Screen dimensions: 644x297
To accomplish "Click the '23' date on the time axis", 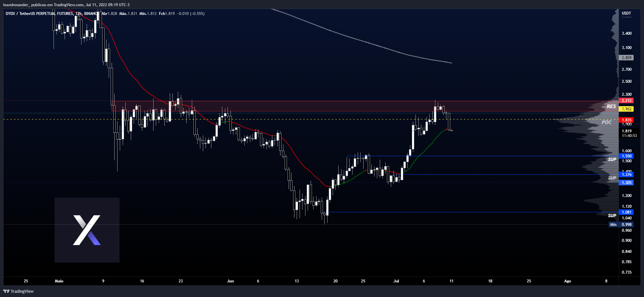I will click(x=180, y=281).
